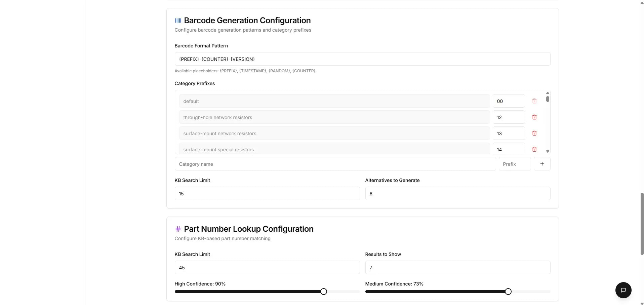This screenshot has width=644, height=305.
Task: Delete surface-mount special resistors prefix
Action: point(534,149)
